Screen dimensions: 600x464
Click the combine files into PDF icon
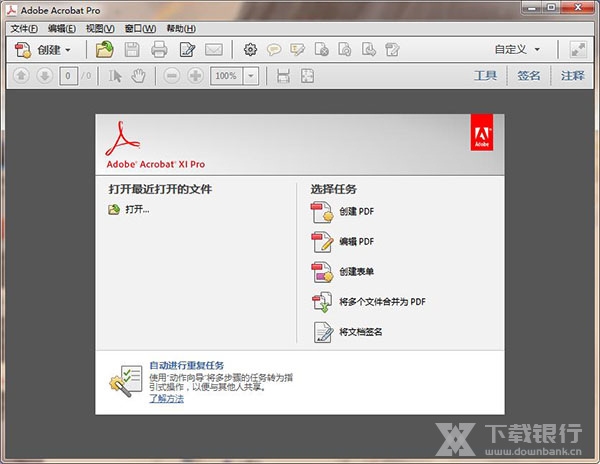322,302
